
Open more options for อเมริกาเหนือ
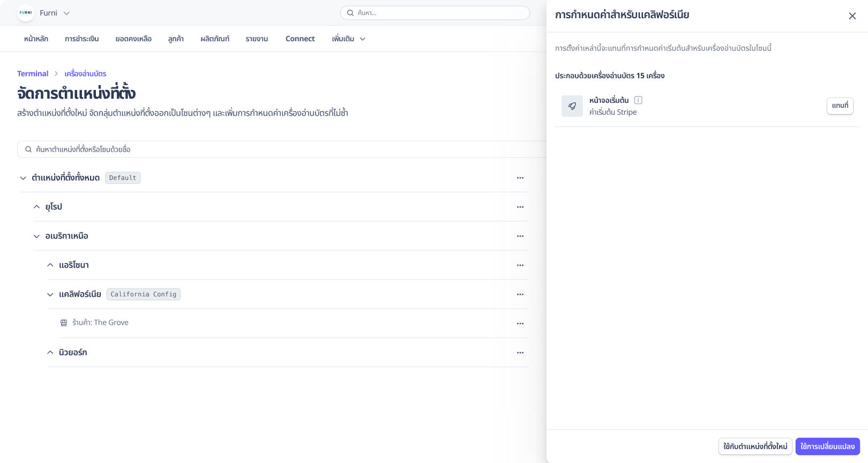click(x=520, y=236)
